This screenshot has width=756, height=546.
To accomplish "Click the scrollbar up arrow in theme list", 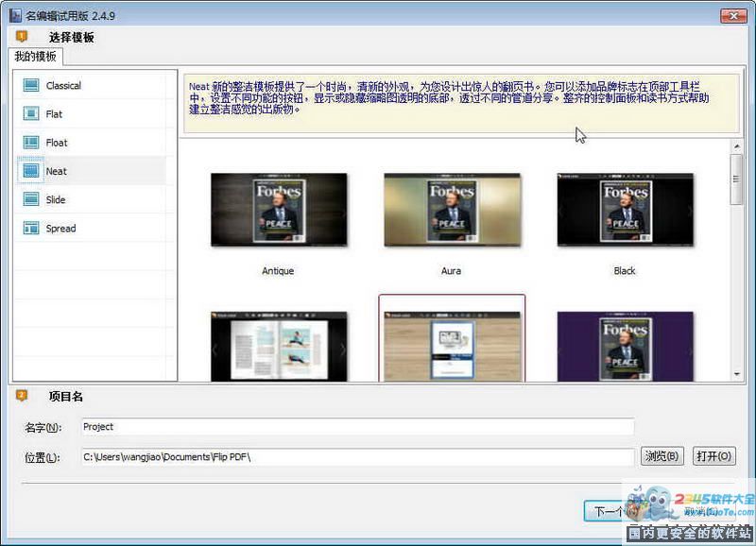I will coord(736,146).
